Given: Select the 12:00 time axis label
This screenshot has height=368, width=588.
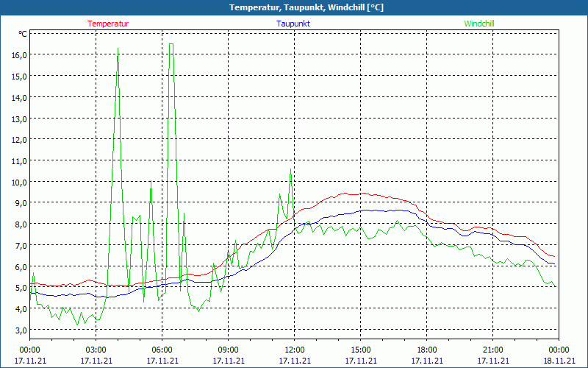Looking at the screenshot, I should point(295,349).
